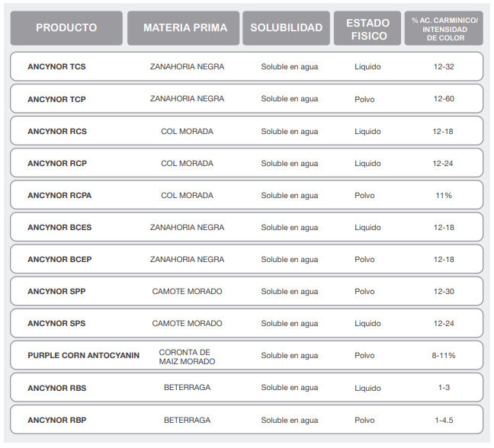Click the ANCYNOR RCPA product name
Image resolution: width=494 pixels, height=448 pixels.
coord(59,196)
